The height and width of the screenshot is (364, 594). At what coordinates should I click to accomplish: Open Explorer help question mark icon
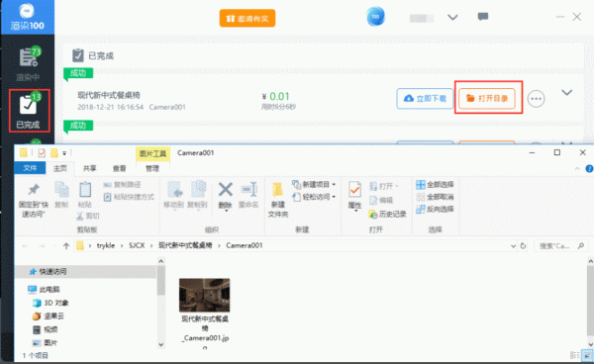click(x=589, y=169)
